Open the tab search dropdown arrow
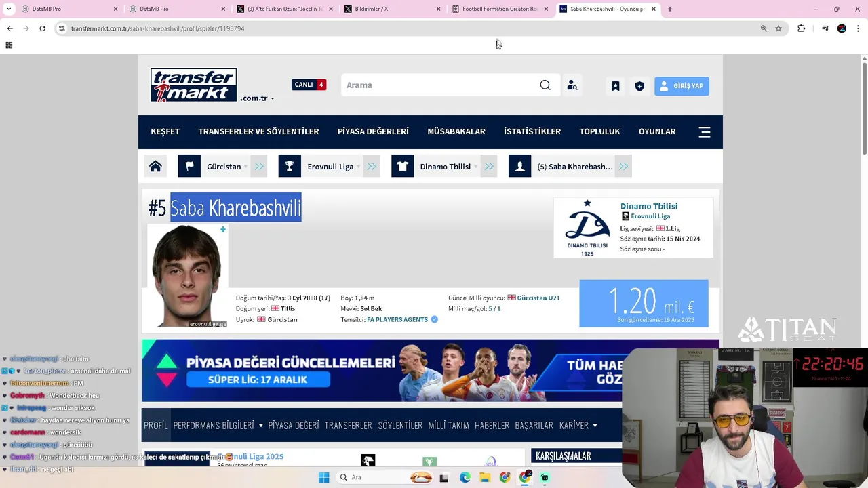This screenshot has width=868, height=488. (x=9, y=9)
